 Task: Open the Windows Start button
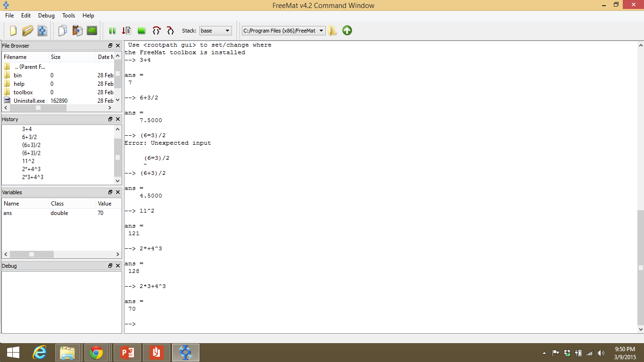(13, 353)
